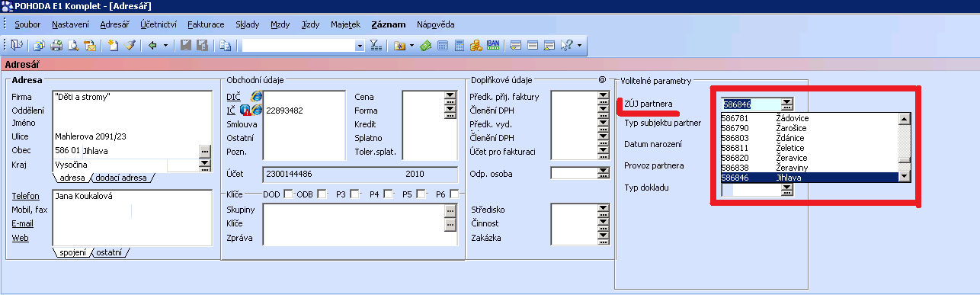Click the first calculator toolbar icon

[442, 46]
